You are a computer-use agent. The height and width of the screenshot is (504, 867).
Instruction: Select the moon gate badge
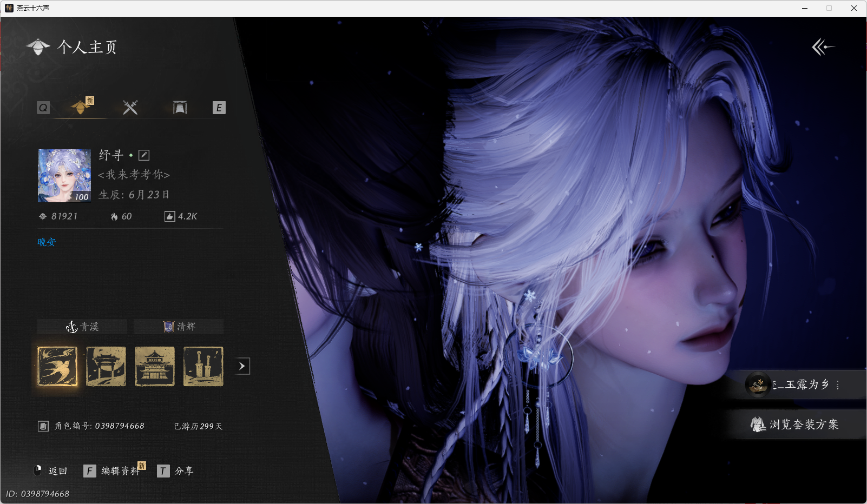click(106, 367)
